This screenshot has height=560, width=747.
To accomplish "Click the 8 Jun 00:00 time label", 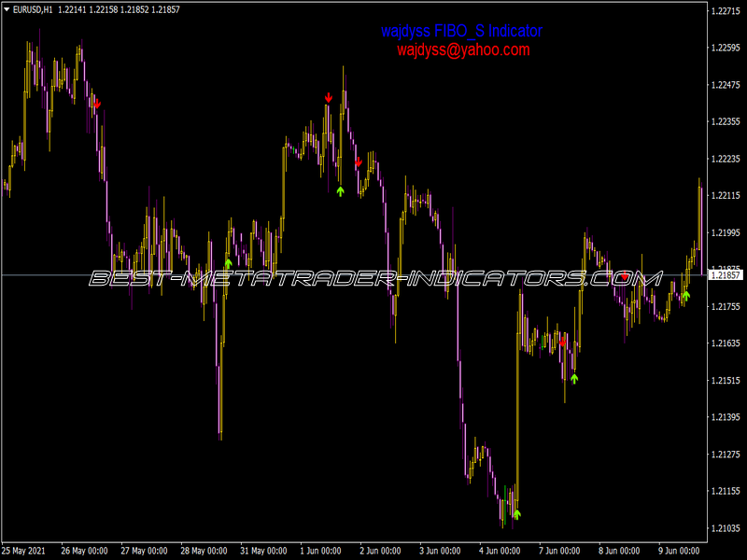I will point(619,551).
